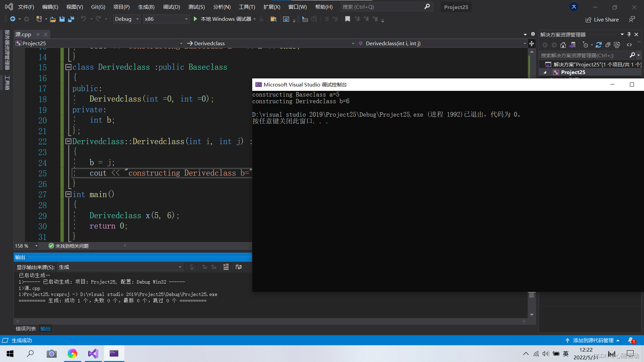Screen dimensions: 644x362
Task: Open the 158 % zoom level dropdown
Action: click(26, 246)
